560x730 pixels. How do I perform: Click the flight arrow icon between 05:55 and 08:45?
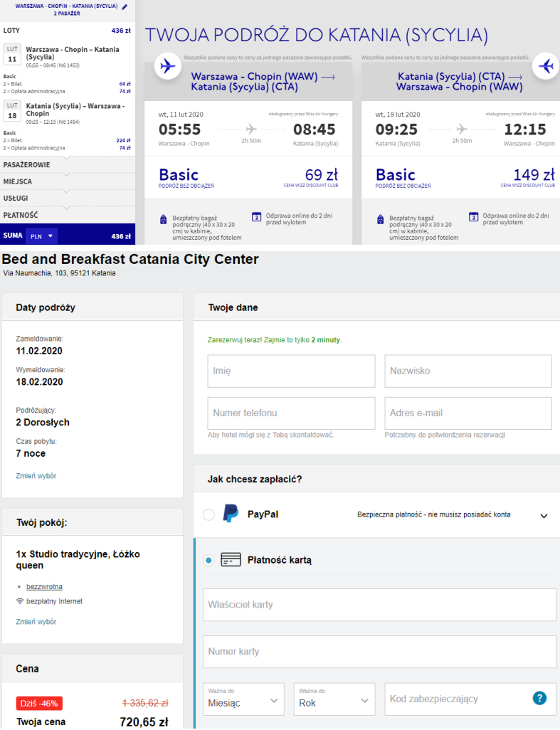pyautogui.click(x=251, y=129)
